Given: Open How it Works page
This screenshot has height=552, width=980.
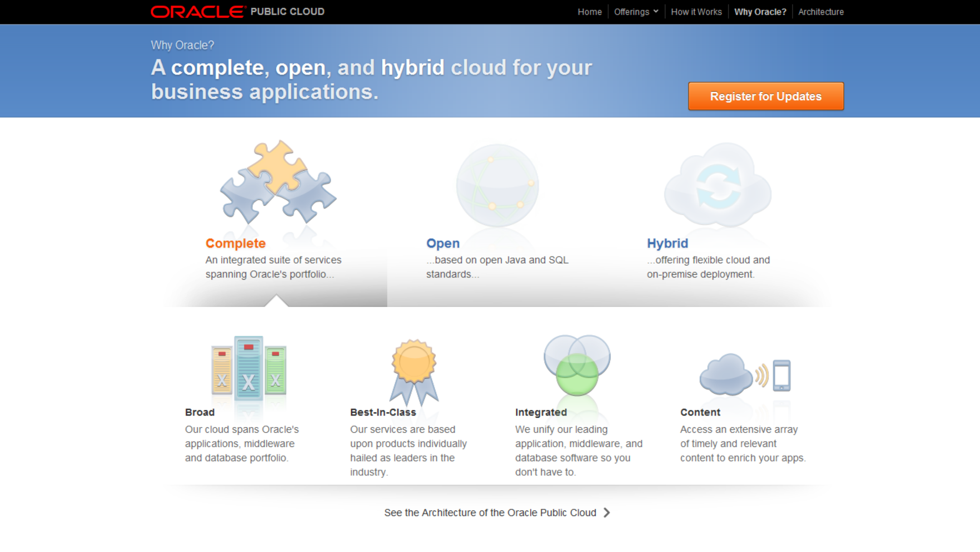Looking at the screenshot, I should point(696,12).
